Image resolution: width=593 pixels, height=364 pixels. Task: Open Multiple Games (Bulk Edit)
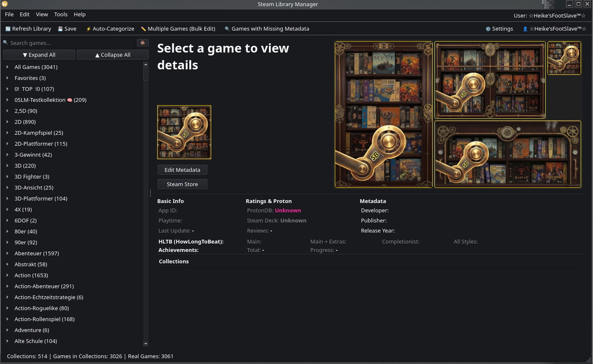point(178,29)
